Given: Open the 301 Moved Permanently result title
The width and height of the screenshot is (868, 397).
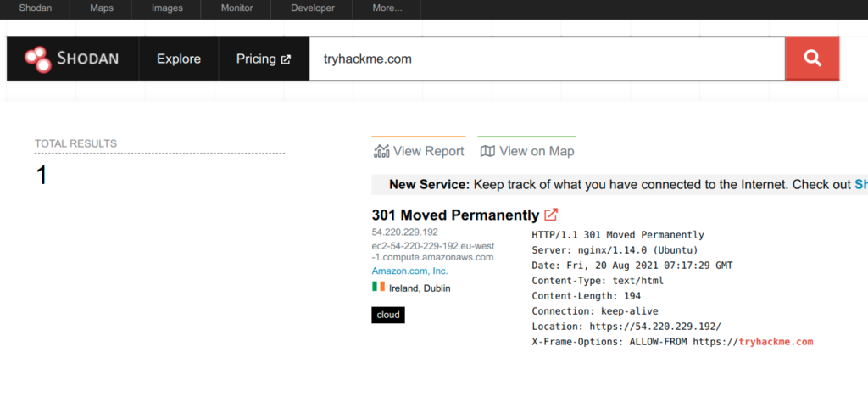Looking at the screenshot, I should (x=455, y=215).
